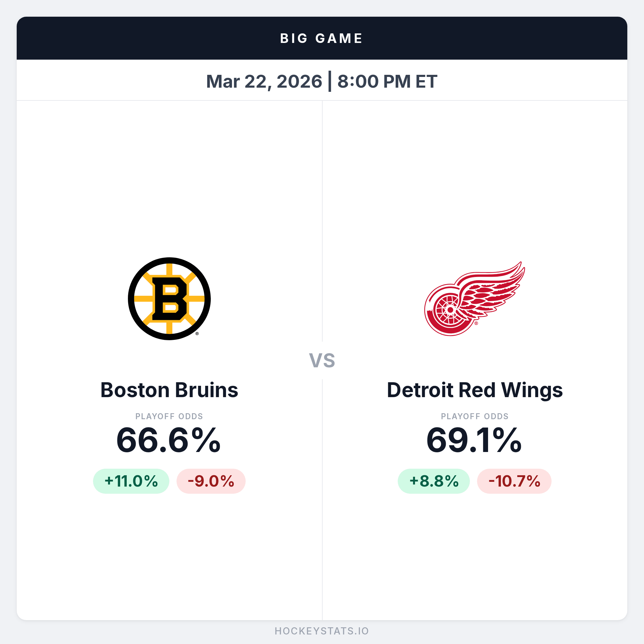The width and height of the screenshot is (644, 644).
Task: Click the 8:00 PM ET game time
Action: pyautogui.click(x=387, y=81)
